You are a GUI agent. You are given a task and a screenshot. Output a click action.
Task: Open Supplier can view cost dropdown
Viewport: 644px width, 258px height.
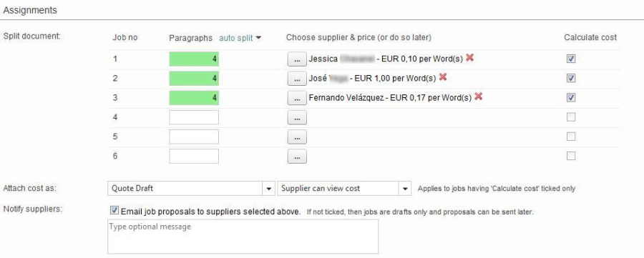344,189
